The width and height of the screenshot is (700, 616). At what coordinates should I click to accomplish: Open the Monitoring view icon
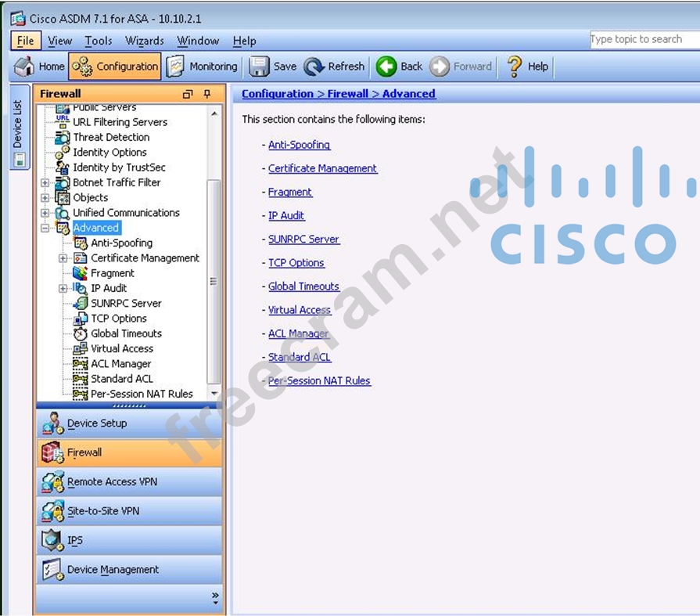click(x=175, y=67)
